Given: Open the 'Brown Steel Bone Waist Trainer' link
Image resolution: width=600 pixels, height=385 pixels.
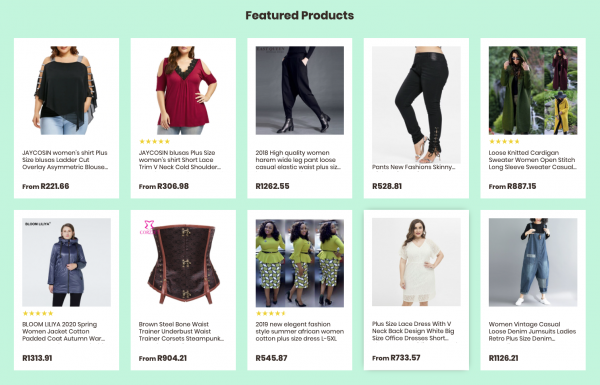Looking at the screenshot, I should 181,331.
